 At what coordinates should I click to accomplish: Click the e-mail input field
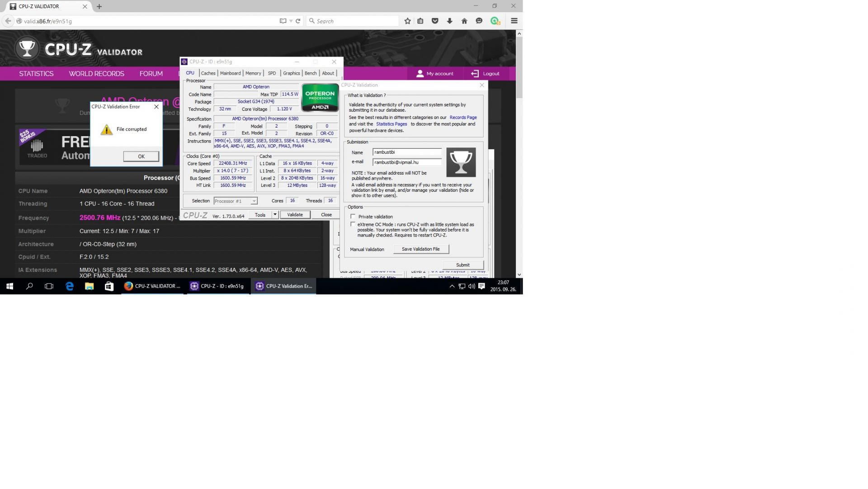coord(407,162)
